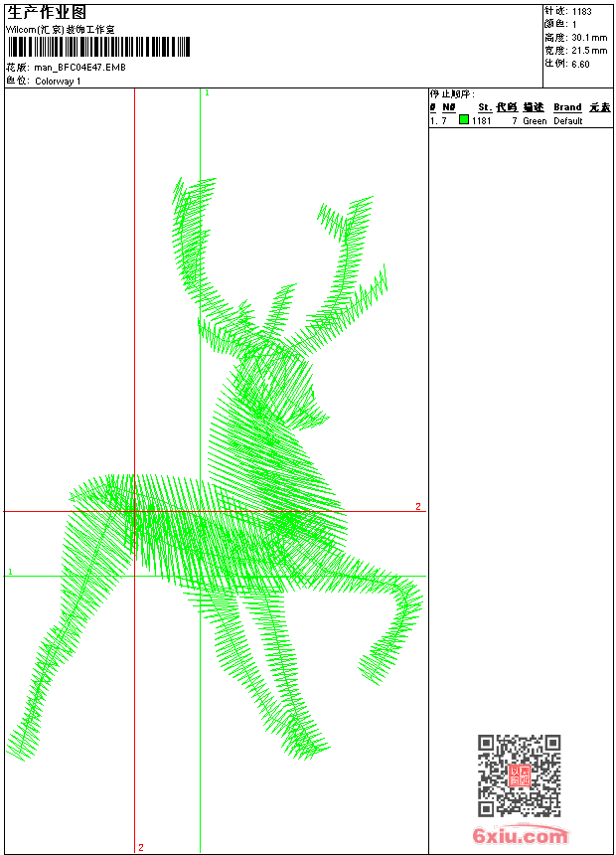Click the 6.60 scale value

[580, 64]
